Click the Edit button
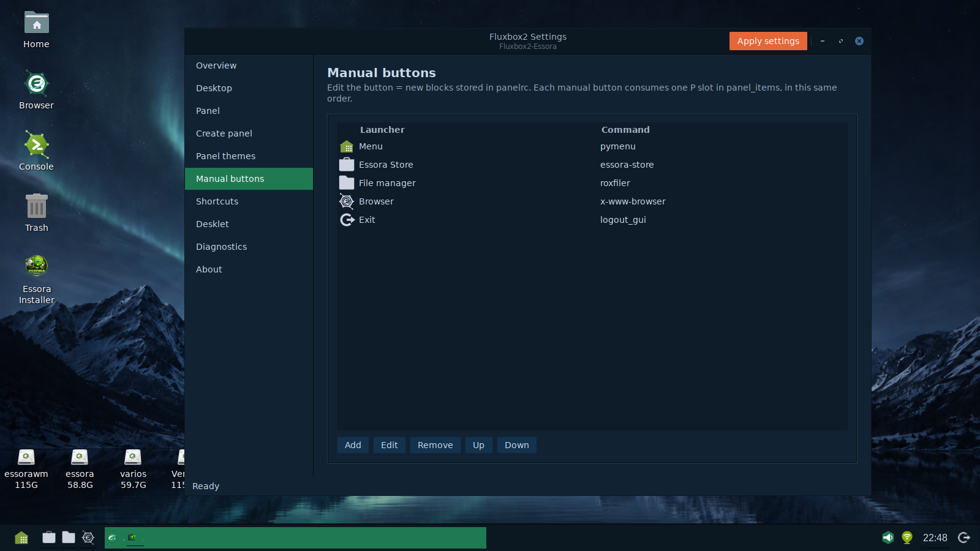 click(390, 445)
